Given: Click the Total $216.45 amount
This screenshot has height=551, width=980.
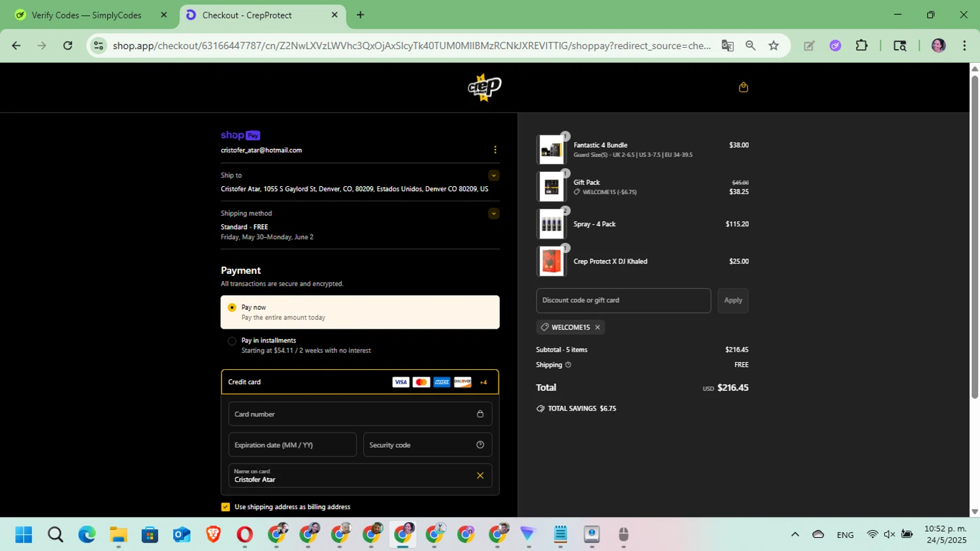Looking at the screenshot, I should (732, 388).
